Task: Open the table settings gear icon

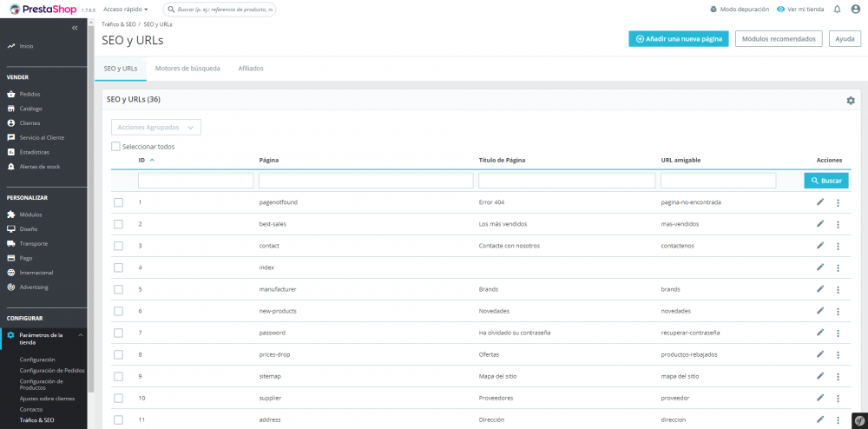Action: tap(851, 100)
